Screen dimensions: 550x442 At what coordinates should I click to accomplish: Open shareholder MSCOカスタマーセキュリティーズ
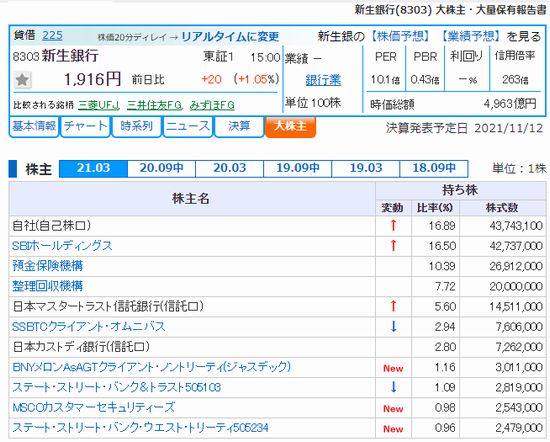coord(93,408)
